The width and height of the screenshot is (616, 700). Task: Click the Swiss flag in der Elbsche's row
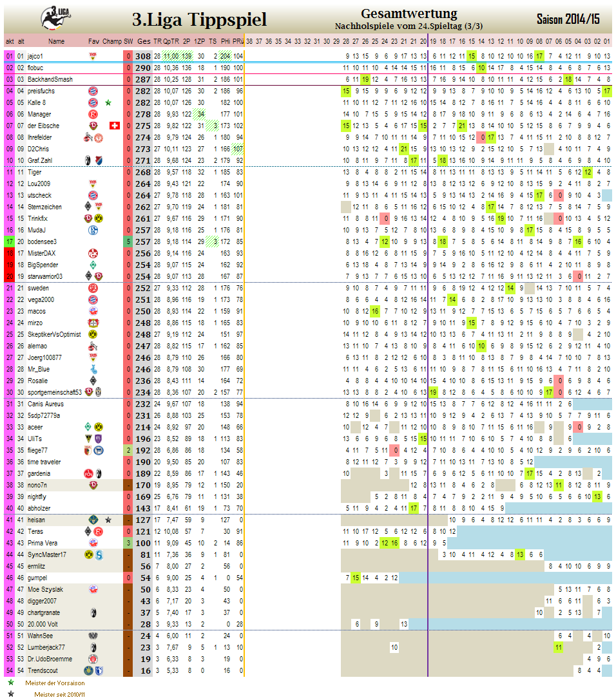coord(115,126)
